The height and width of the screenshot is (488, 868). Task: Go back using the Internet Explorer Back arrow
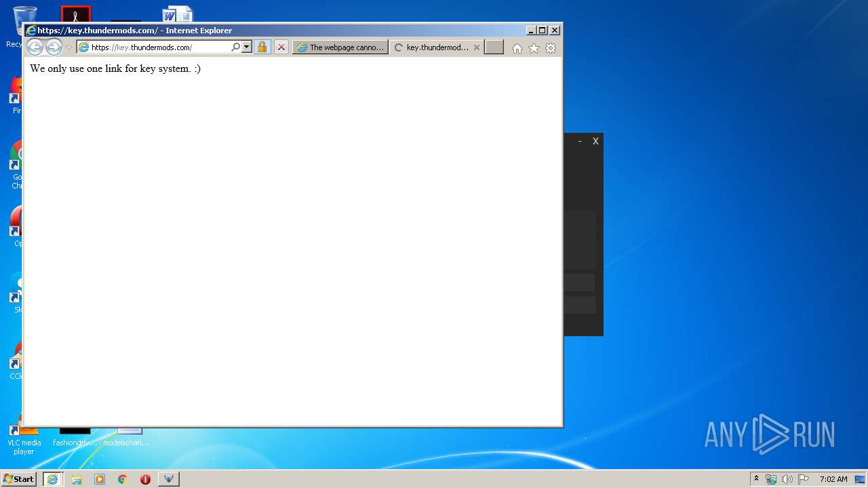pos(35,47)
